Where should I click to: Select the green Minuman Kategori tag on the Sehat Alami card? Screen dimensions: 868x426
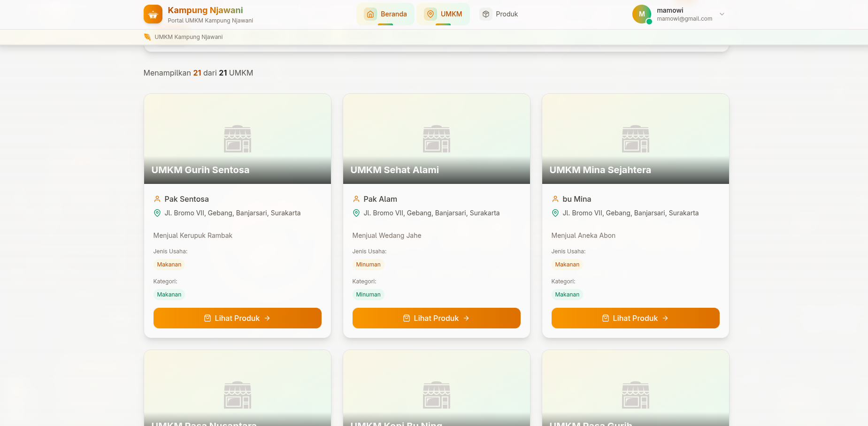point(368,295)
